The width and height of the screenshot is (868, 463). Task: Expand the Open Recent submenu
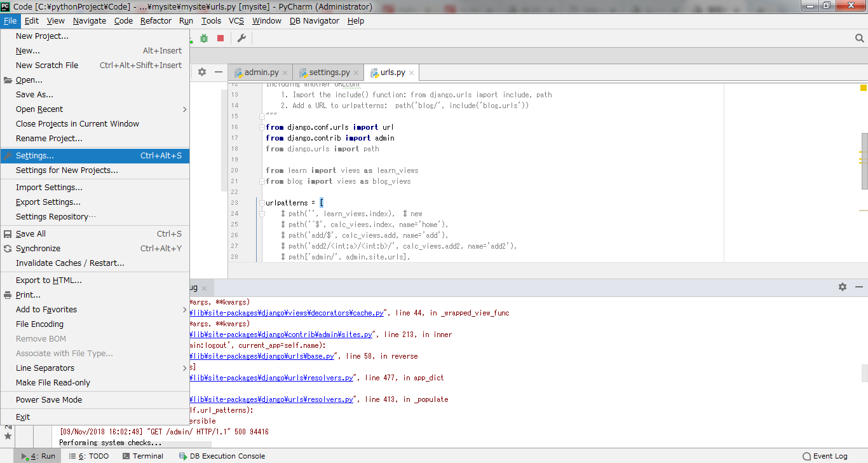[x=95, y=109]
